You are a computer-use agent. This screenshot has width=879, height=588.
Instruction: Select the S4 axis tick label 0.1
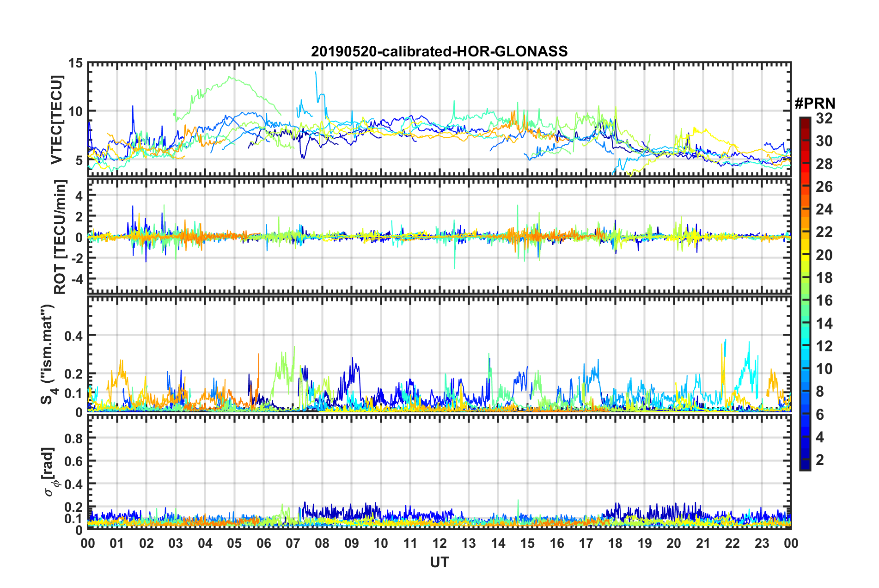point(74,394)
